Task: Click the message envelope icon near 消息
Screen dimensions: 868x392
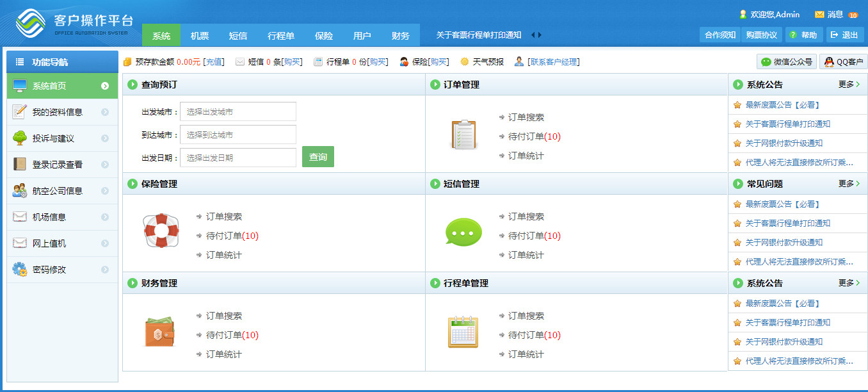Action: 819,14
